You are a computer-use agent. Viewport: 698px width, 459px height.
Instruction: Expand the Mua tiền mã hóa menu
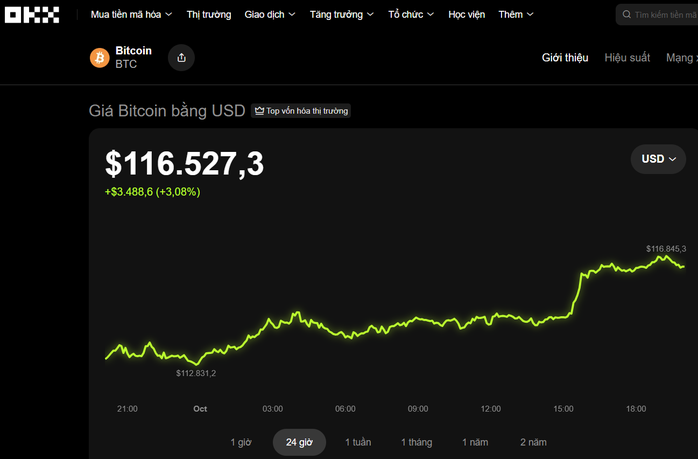click(x=131, y=15)
